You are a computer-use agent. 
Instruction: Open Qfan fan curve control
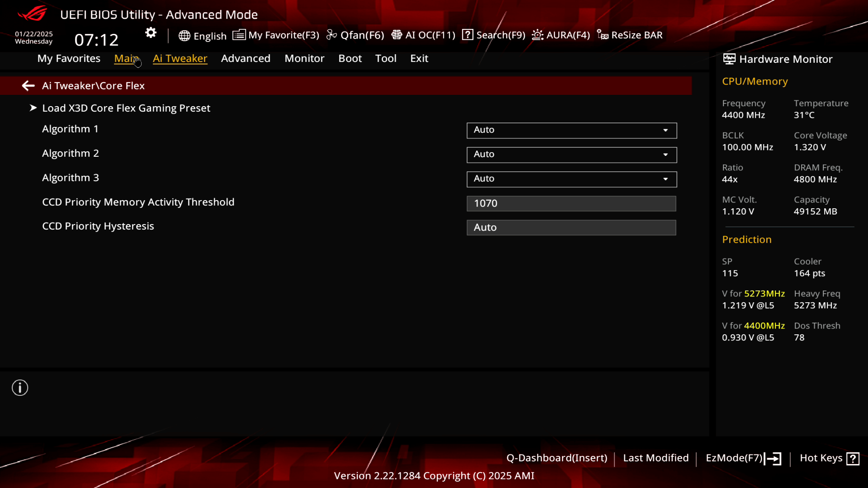(355, 34)
